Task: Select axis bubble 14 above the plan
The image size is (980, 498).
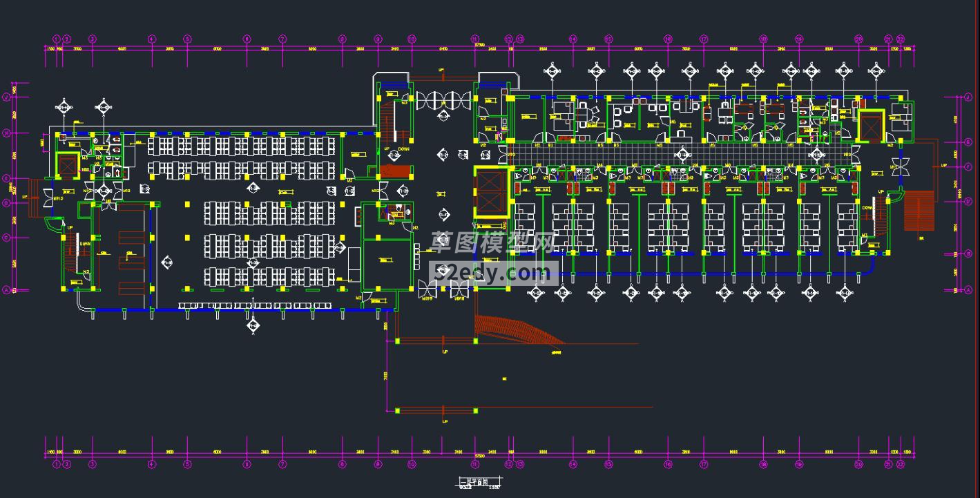Action: (x=573, y=39)
